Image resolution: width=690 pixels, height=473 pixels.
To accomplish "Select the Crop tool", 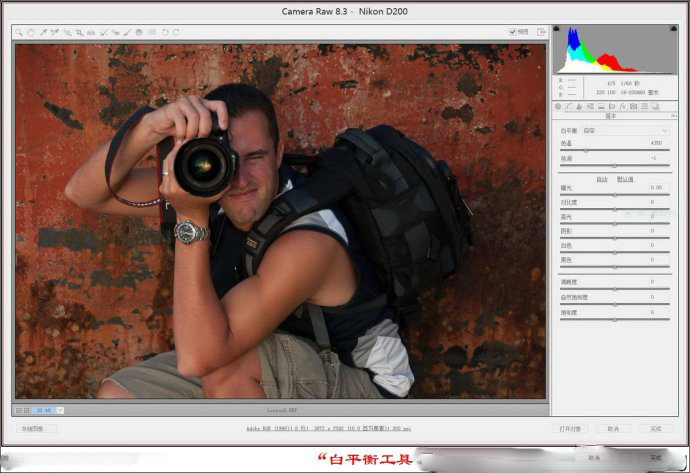I will point(79,33).
